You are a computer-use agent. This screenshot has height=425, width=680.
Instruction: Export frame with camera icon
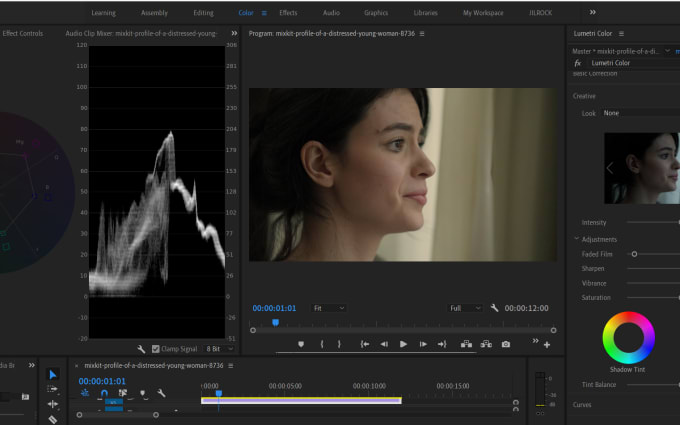[506, 344]
